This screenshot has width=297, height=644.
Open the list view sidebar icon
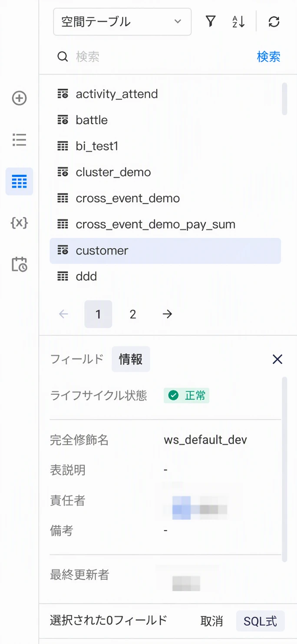pos(19,140)
